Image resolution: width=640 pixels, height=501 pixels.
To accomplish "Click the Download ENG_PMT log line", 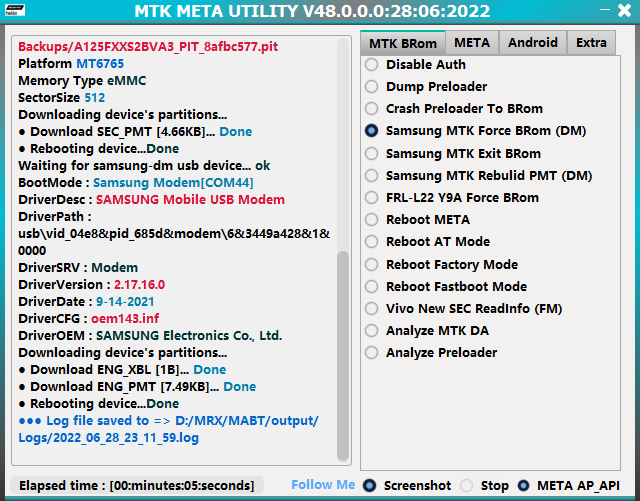I will click(x=137, y=386).
